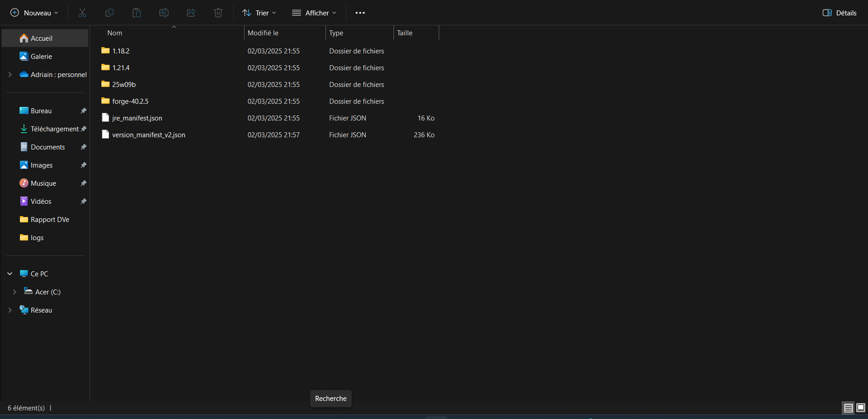
Task: Click the 6 élément(s) status text
Action: pos(26,408)
